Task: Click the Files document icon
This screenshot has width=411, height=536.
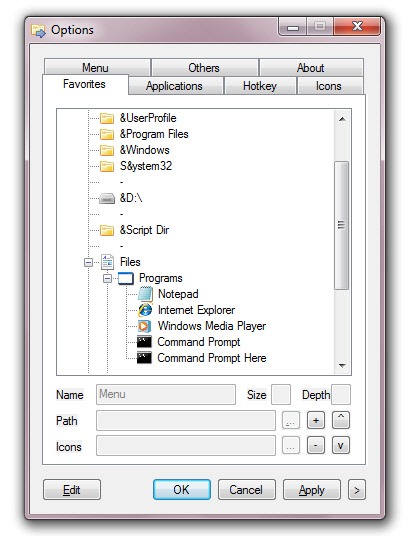Action: pyautogui.click(x=107, y=262)
